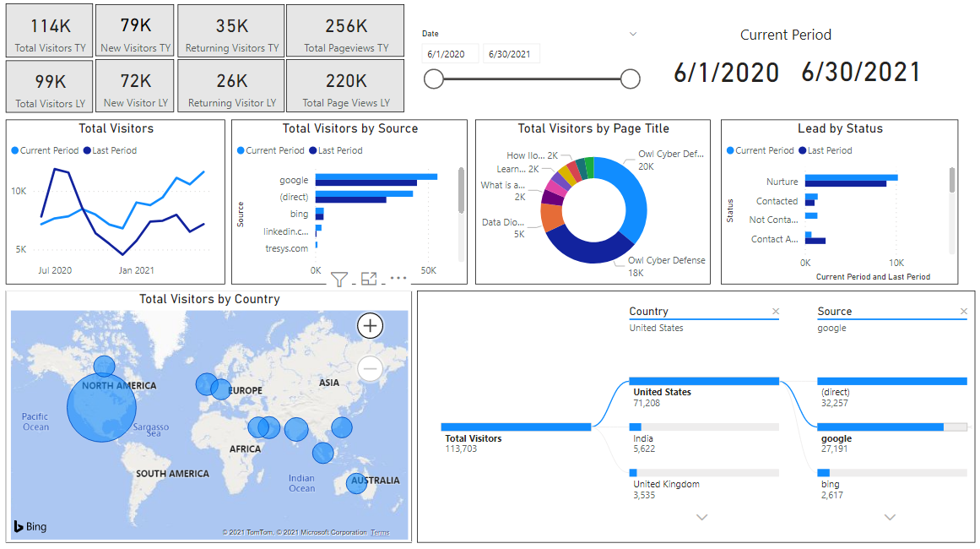
Task: Set the start date field 6/1/2020
Action: coord(450,54)
